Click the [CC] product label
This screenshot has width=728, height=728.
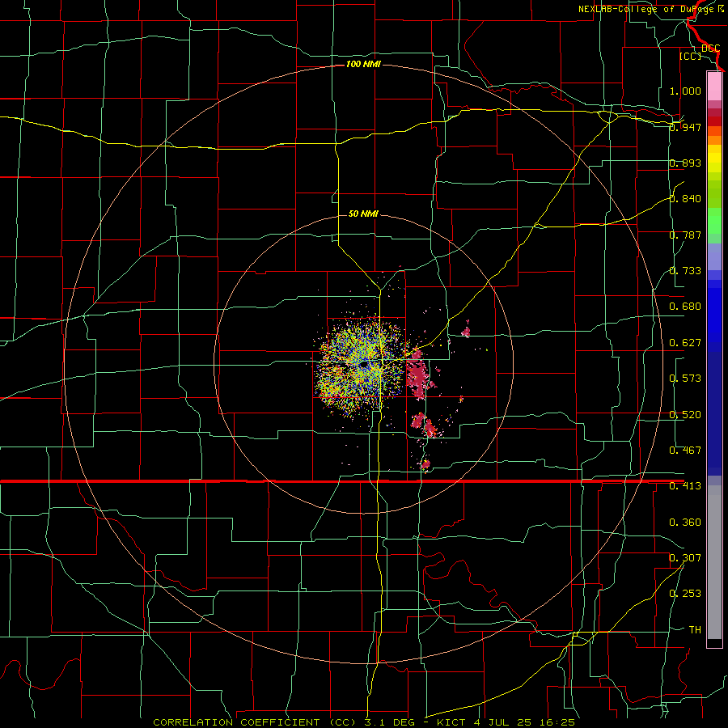[690, 56]
